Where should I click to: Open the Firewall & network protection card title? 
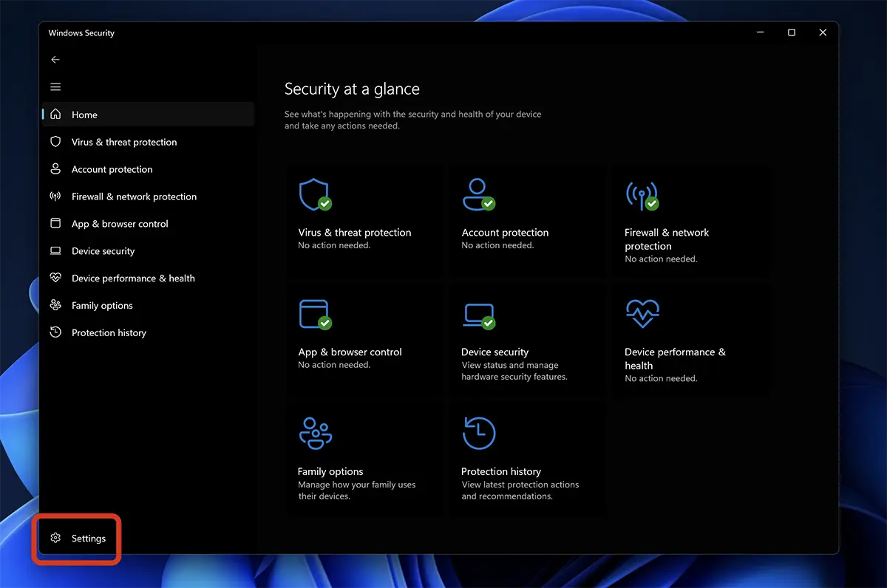click(x=667, y=239)
